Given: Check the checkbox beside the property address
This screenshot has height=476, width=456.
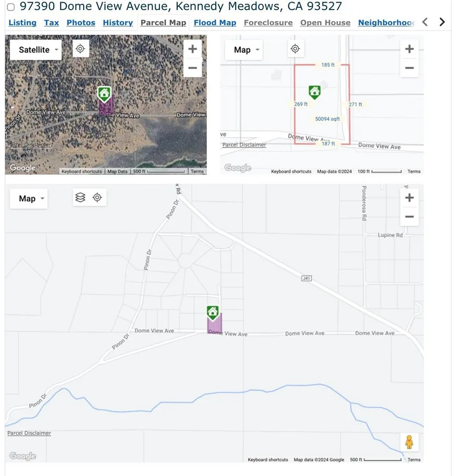Looking at the screenshot, I should pyautogui.click(x=11, y=7).
